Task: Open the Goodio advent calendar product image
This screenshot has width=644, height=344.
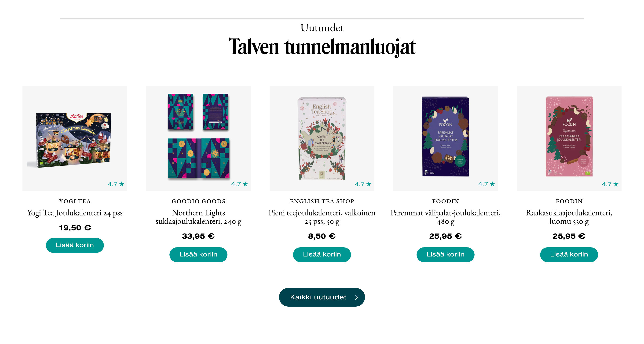Action: (198, 138)
